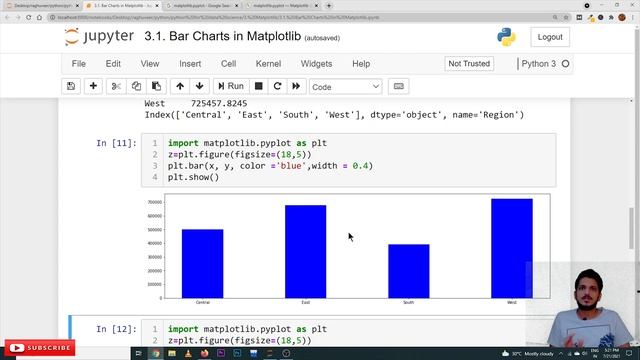Open the browser profile avatar

tap(622, 18)
